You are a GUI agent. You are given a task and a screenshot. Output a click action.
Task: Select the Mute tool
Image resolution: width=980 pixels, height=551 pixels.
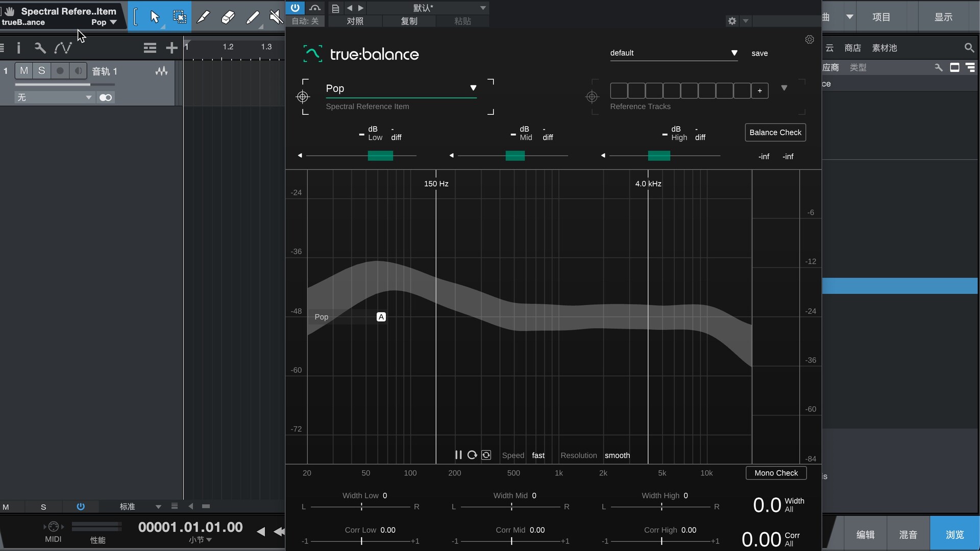[276, 17]
